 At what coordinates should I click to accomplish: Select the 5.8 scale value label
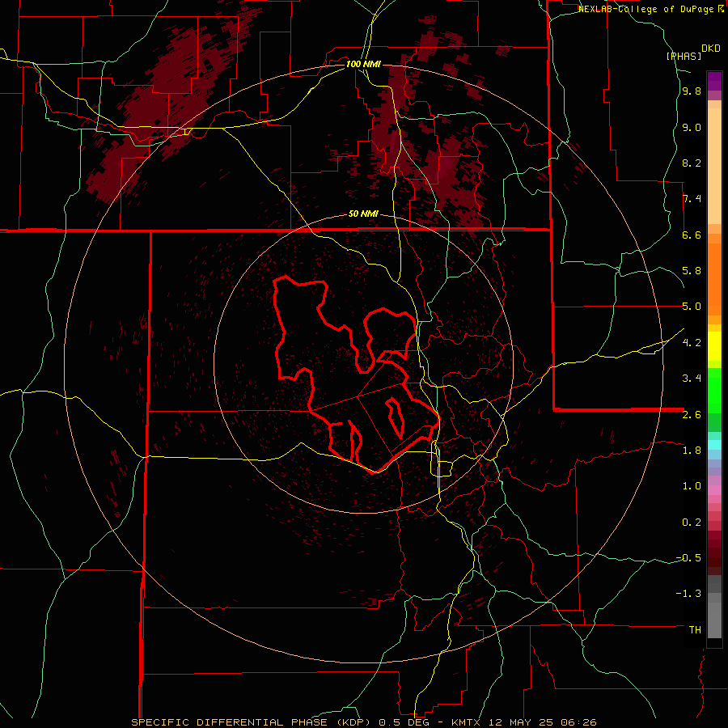(x=692, y=271)
